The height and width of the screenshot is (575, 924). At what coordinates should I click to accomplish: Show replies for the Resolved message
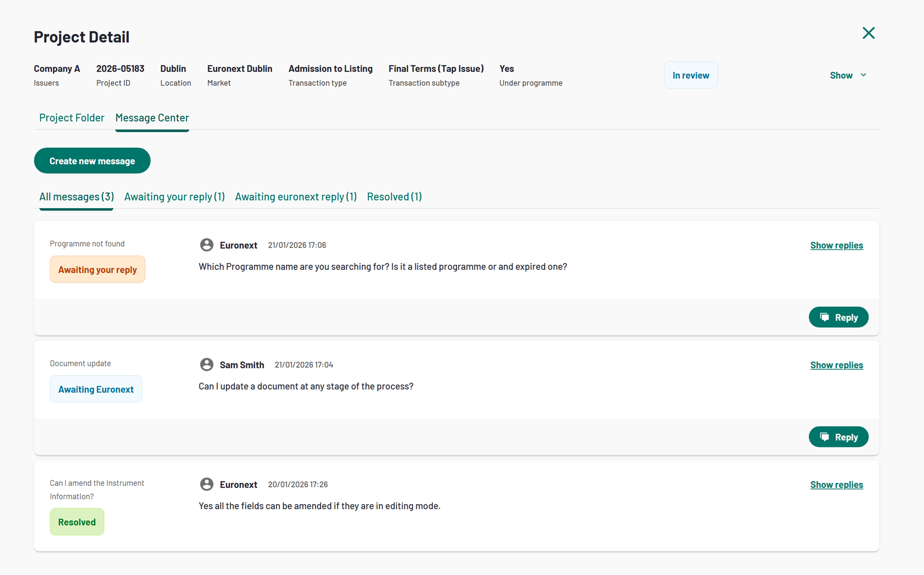click(x=836, y=485)
